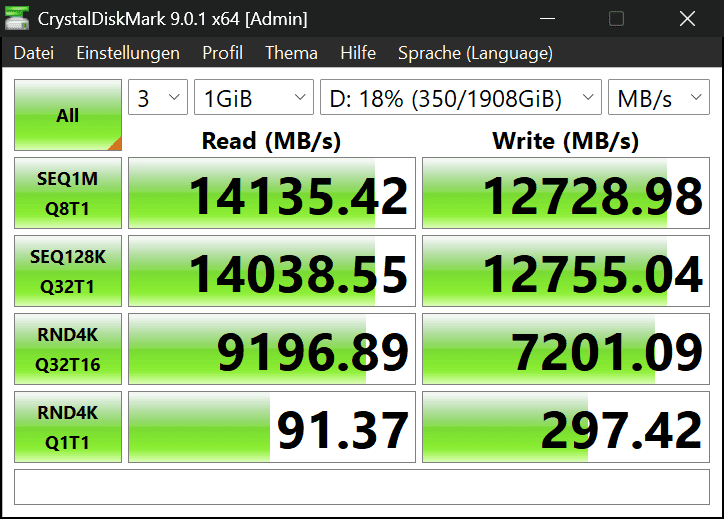Click the SEQ128K read result 14038.55
This screenshot has width=724, height=519.
coord(272,271)
